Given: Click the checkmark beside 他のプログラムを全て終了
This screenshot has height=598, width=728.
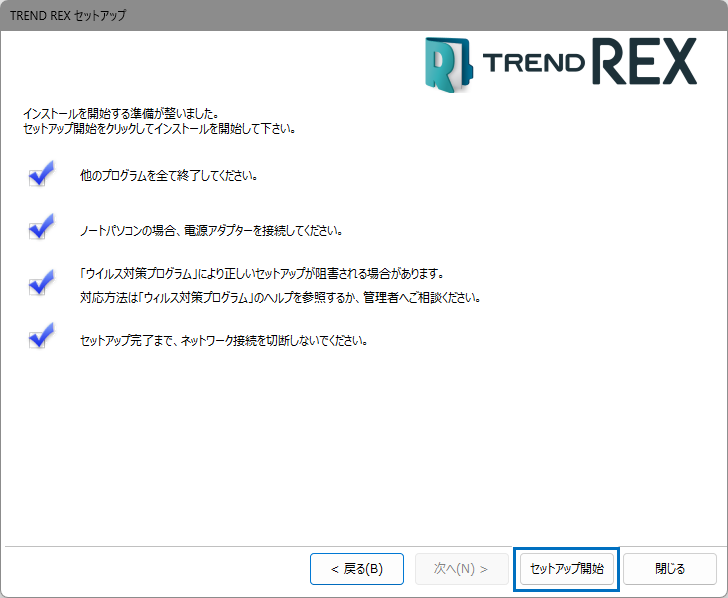Looking at the screenshot, I should pos(41,174).
